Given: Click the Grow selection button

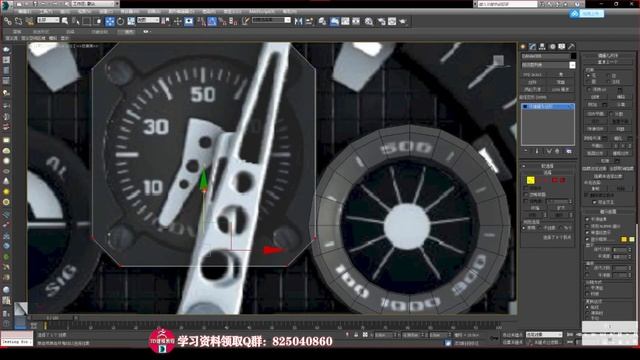Looking at the screenshot, I should (561, 208).
